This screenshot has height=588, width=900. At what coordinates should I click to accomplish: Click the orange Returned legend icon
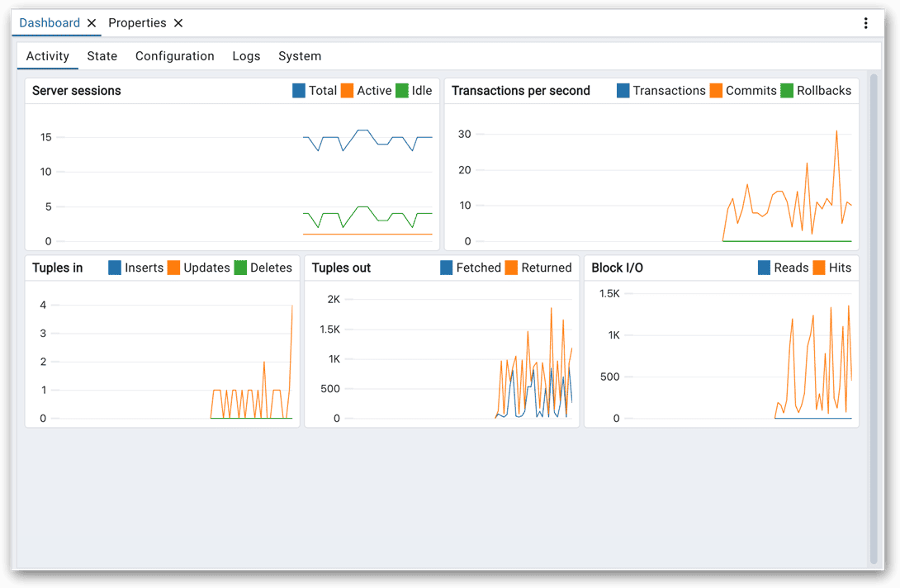pyautogui.click(x=513, y=267)
